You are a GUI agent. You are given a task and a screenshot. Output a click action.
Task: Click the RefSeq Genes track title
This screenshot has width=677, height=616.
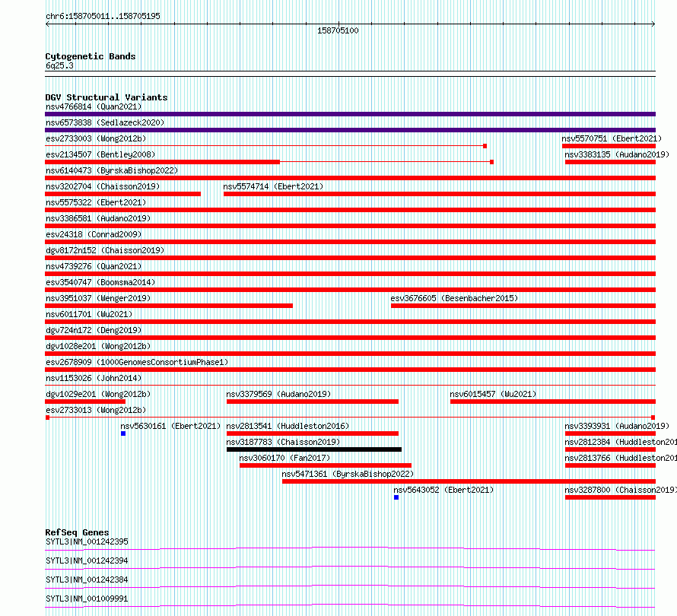tap(78, 532)
